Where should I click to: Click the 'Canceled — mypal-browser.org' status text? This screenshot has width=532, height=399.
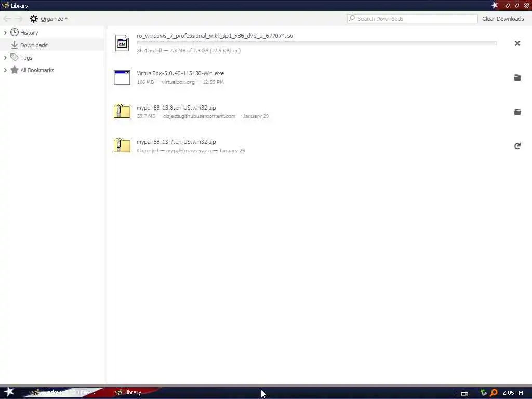(191, 150)
